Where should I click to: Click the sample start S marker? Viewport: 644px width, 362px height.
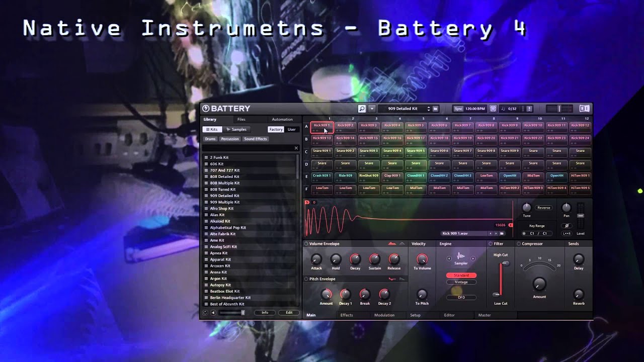[x=307, y=202]
